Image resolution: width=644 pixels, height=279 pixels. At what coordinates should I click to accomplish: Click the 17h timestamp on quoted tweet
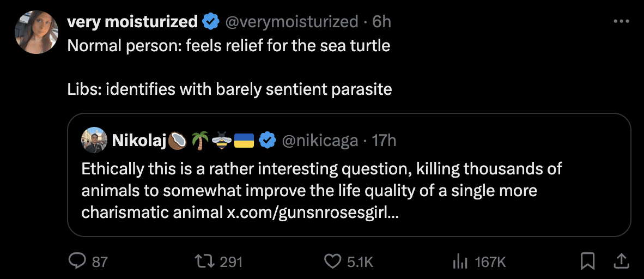click(x=384, y=140)
